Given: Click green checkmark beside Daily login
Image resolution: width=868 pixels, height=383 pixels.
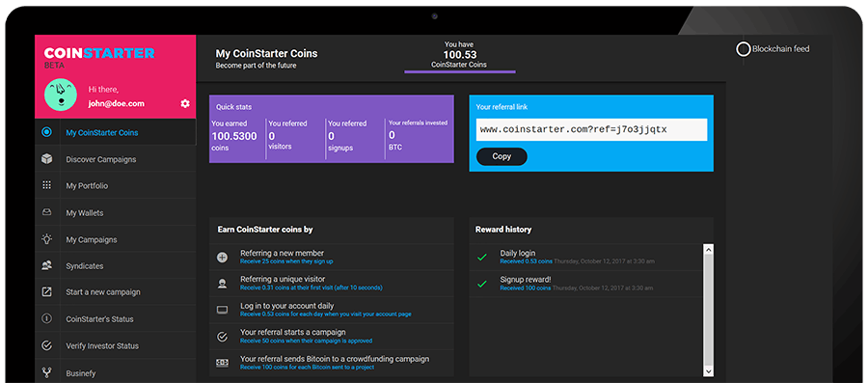Looking at the screenshot, I should pos(481,258).
